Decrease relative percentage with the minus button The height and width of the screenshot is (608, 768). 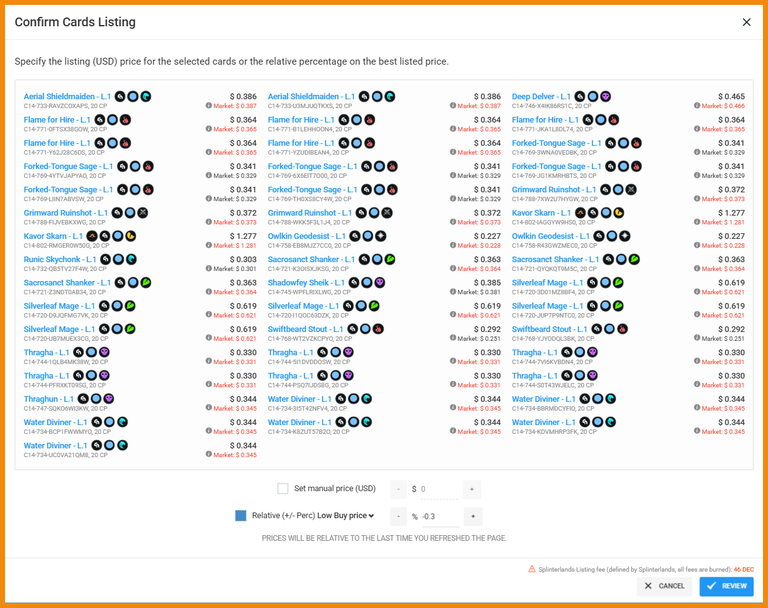(398, 516)
